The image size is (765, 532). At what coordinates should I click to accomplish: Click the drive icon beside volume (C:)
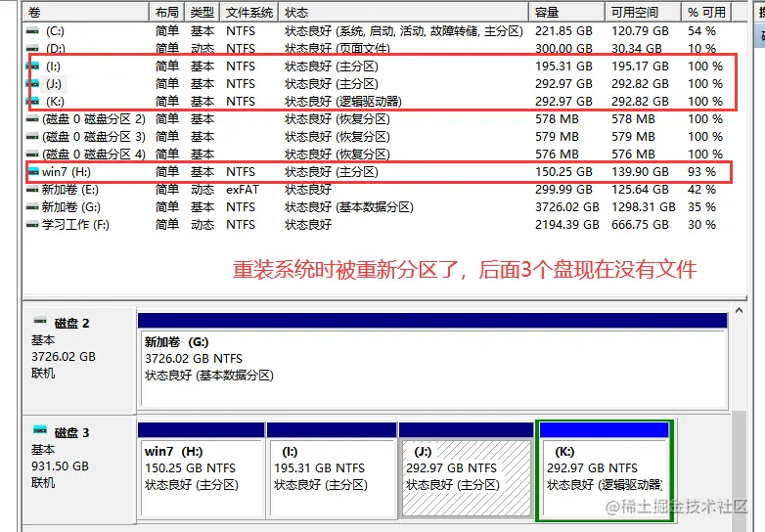32,31
